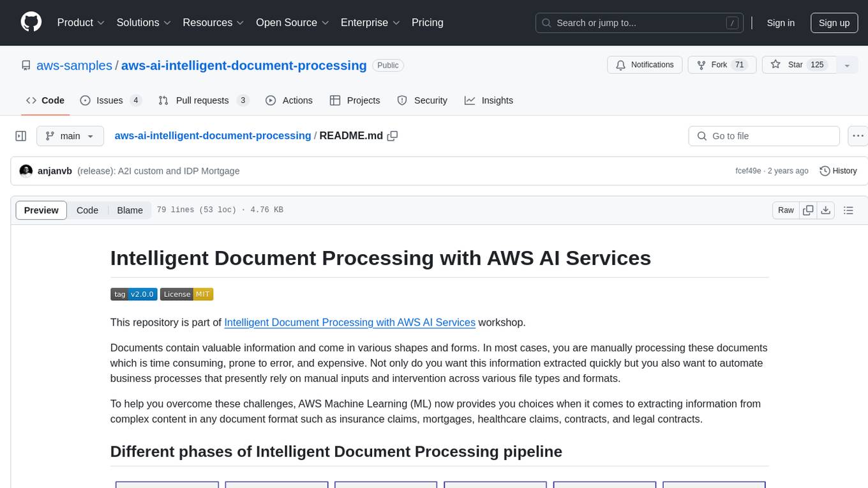Switch to the Pull requests tab
This screenshot has width=868, height=488.
(x=203, y=100)
